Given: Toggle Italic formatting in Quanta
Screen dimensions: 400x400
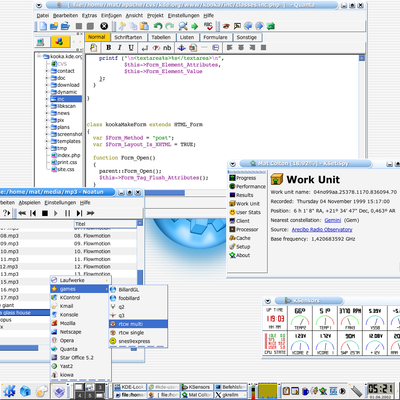Looking at the screenshot, I should (x=120, y=48).
